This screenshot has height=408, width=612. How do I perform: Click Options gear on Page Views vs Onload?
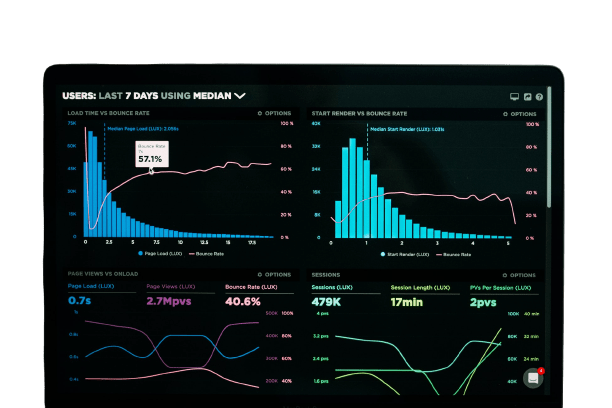[272, 274]
